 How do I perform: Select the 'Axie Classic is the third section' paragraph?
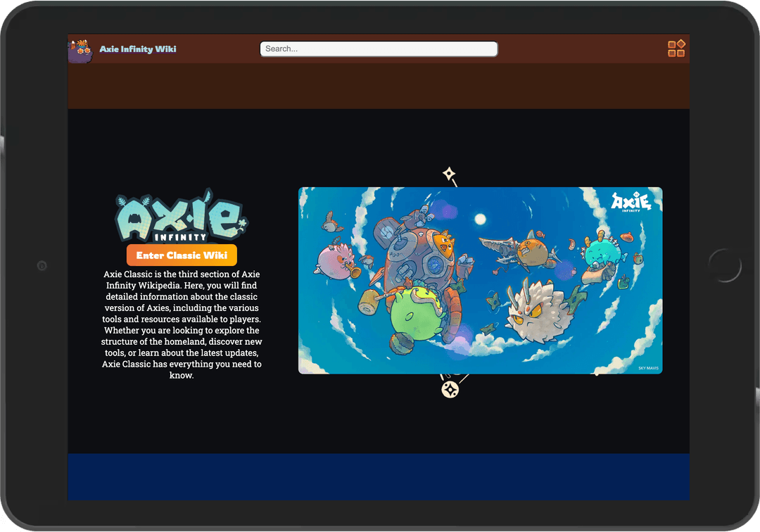(182, 324)
